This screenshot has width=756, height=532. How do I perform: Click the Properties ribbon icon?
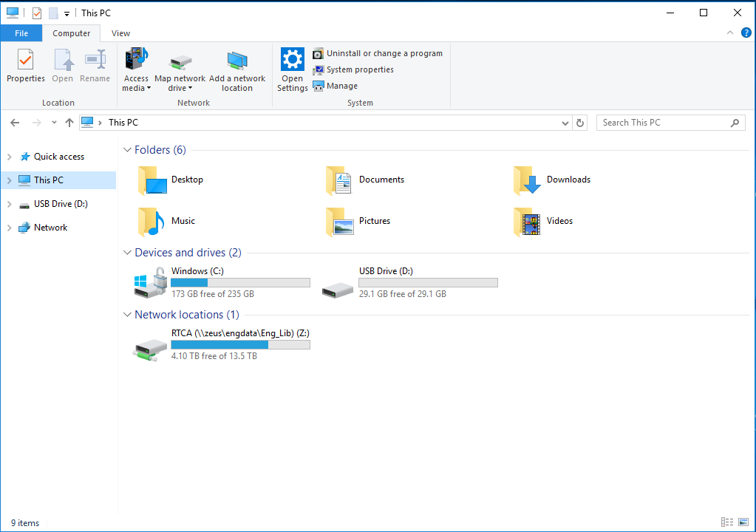coord(26,59)
